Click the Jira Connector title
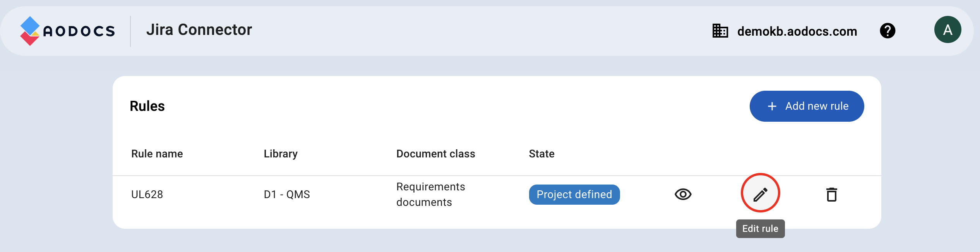This screenshot has width=980, height=252. pos(199,30)
